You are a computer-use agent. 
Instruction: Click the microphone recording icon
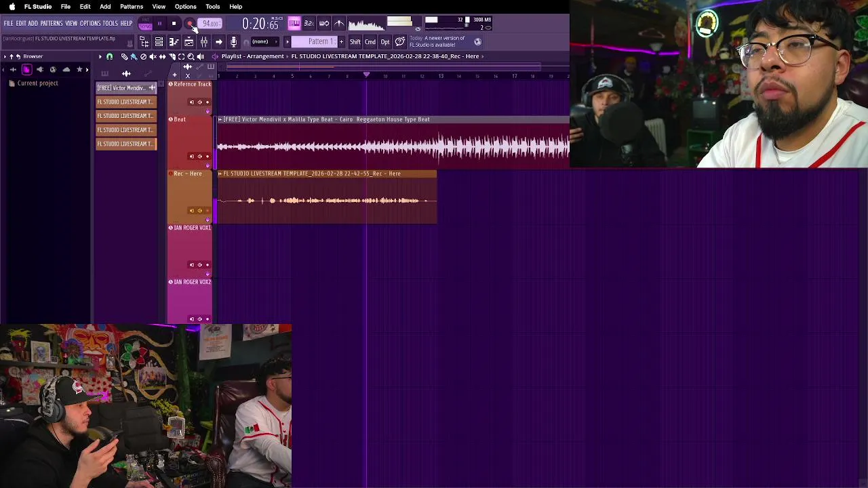click(234, 42)
